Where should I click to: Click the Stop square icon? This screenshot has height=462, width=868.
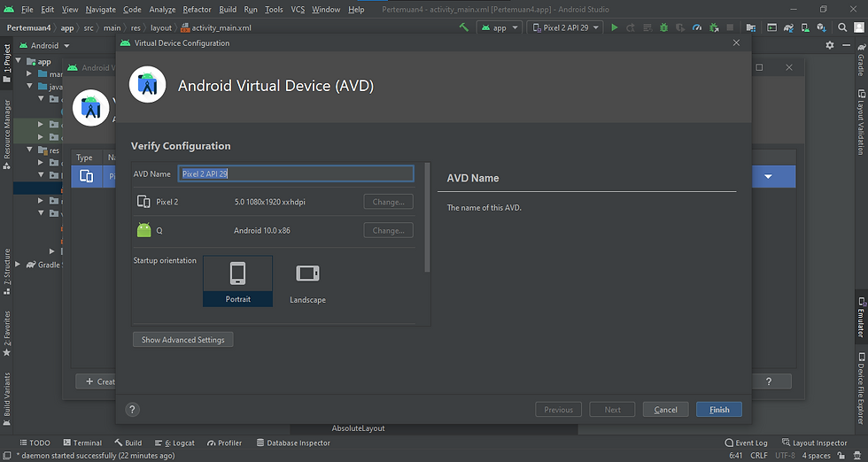tap(730, 27)
